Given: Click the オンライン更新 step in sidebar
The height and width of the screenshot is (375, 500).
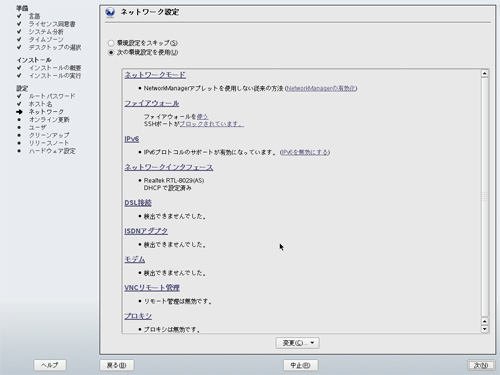Looking at the screenshot, I should (x=49, y=120).
